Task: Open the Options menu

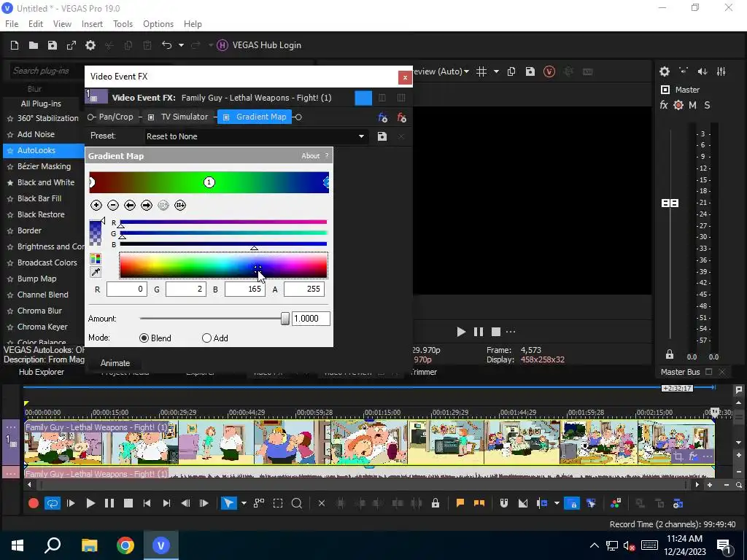Action: point(158,24)
